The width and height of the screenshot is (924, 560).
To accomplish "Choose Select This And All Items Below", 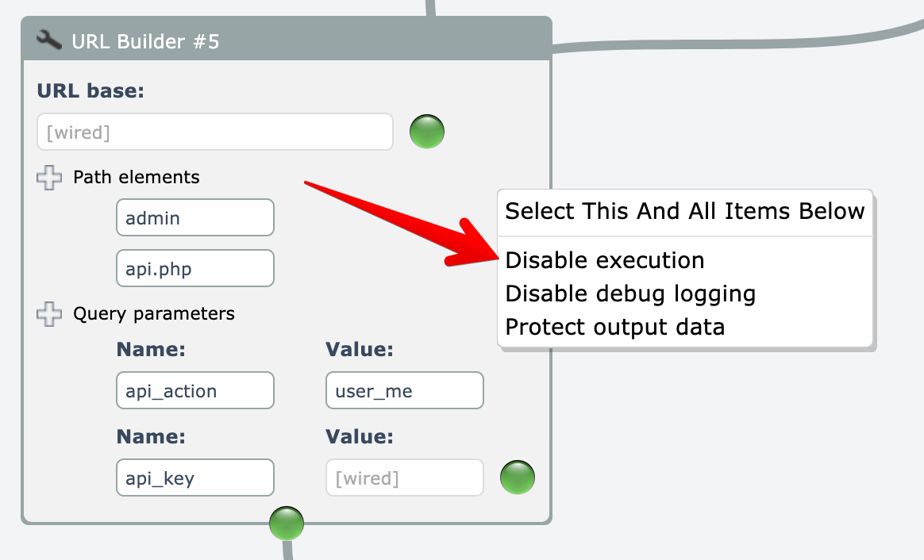I will [684, 212].
